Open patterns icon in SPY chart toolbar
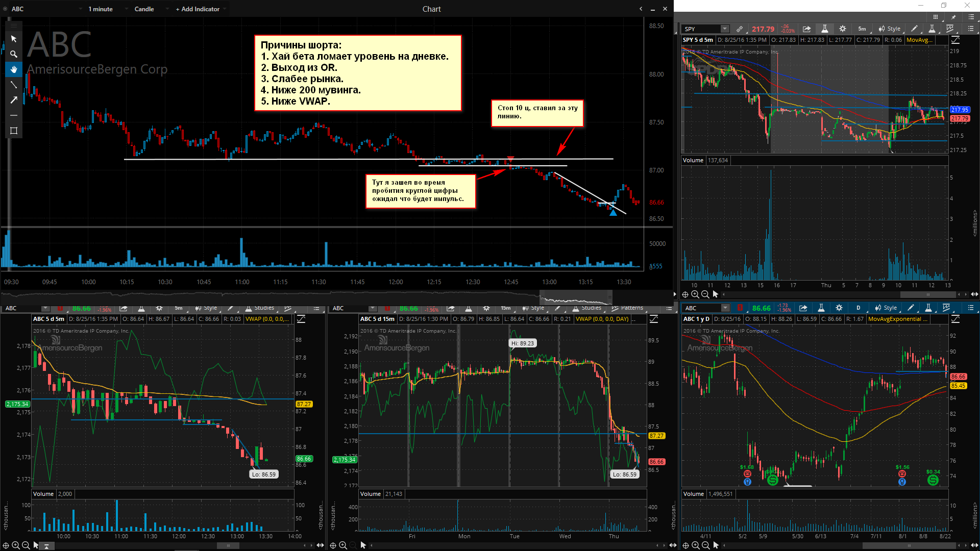The width and height of the screenshot is (980, 551). pos(950,29)
